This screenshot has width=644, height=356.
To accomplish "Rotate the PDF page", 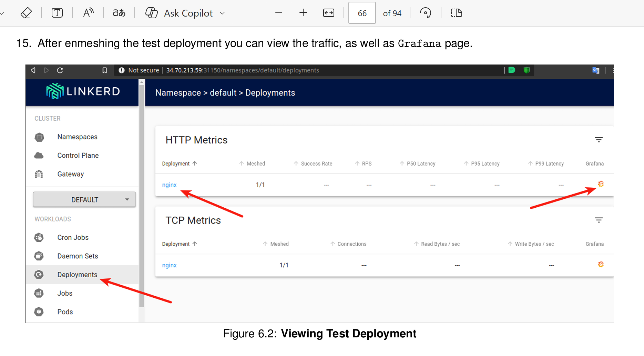I will point(426,13).
